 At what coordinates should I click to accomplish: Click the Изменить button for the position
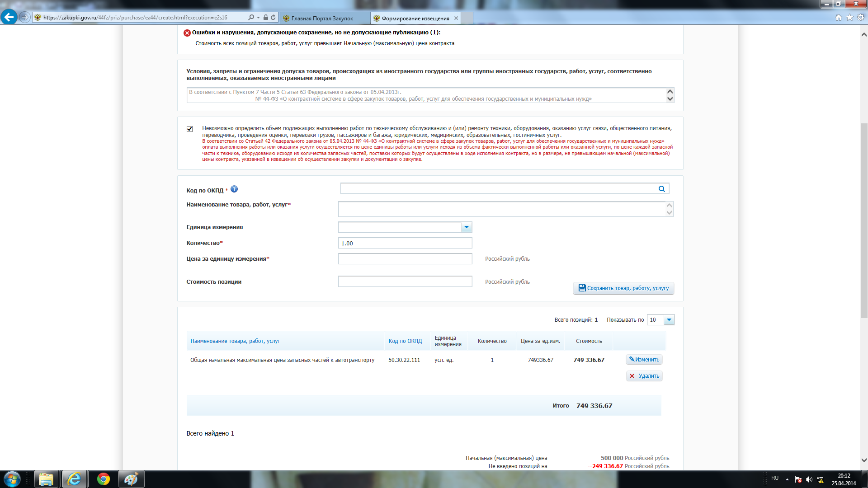644,360
